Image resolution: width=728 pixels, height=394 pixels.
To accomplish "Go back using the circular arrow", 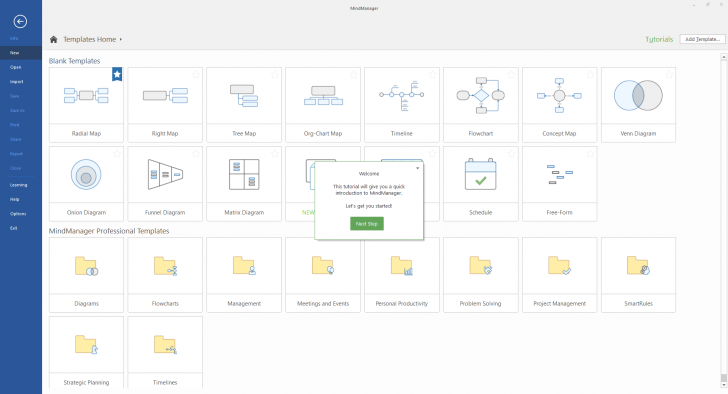I will pyautogui.click(x=20, y=21).
